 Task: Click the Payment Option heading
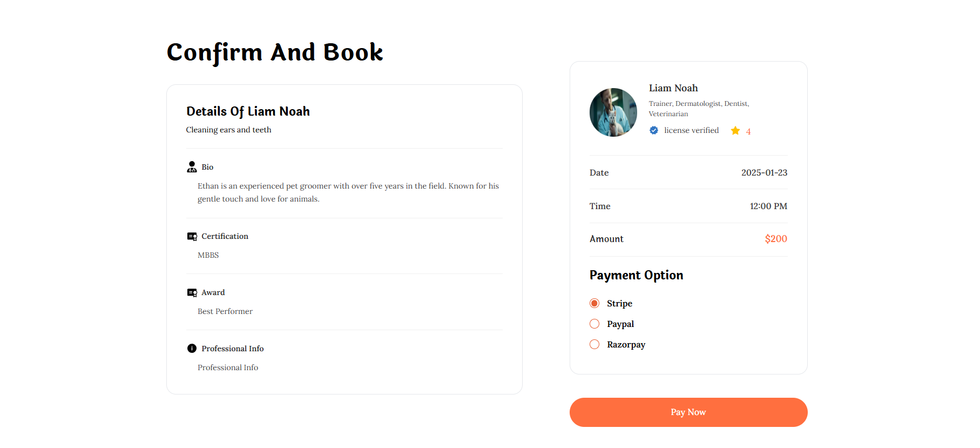[x=636, y=275]
